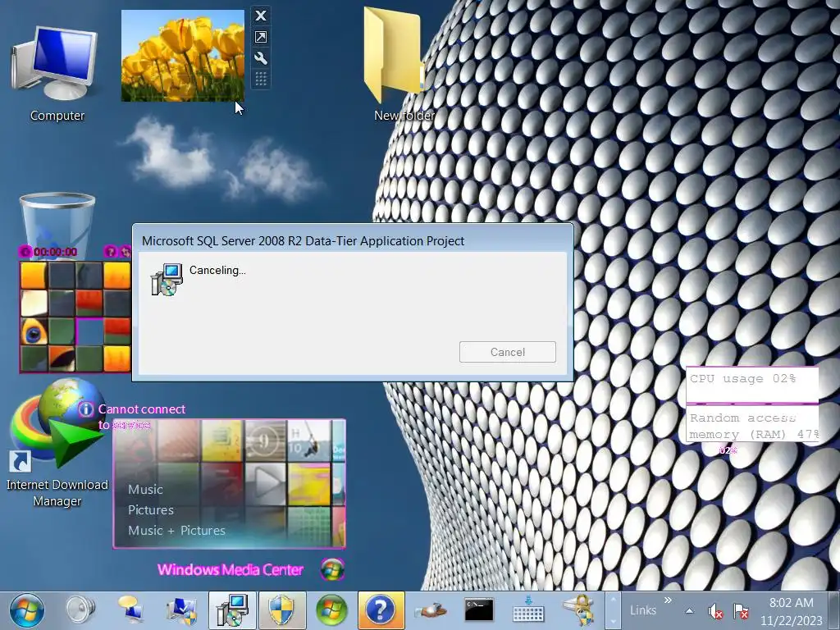Open the Internet Download Manager shortcut
Image resolution: width=840 pixels, height=630 pixels.
57,443
